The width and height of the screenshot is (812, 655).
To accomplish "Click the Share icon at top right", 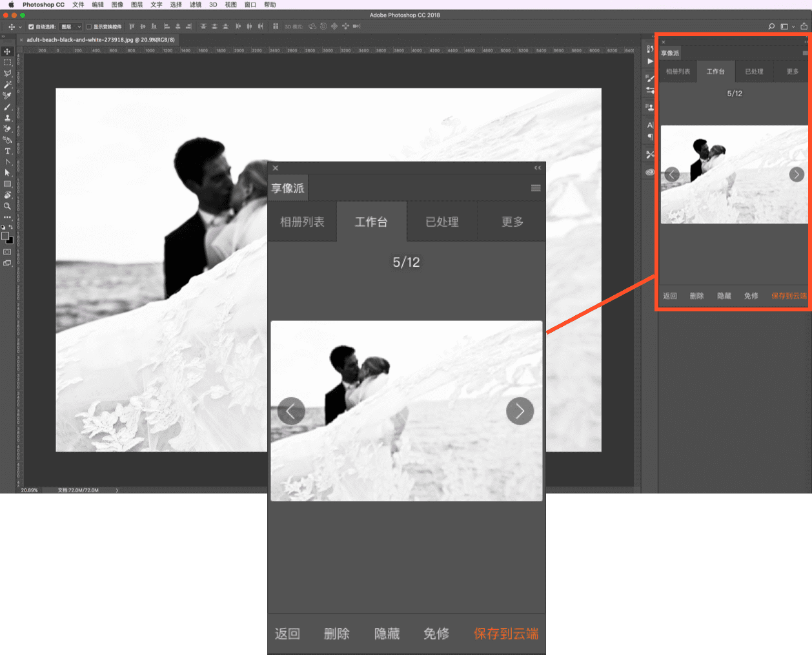I will pyautogui.click(x=804, y=26).
